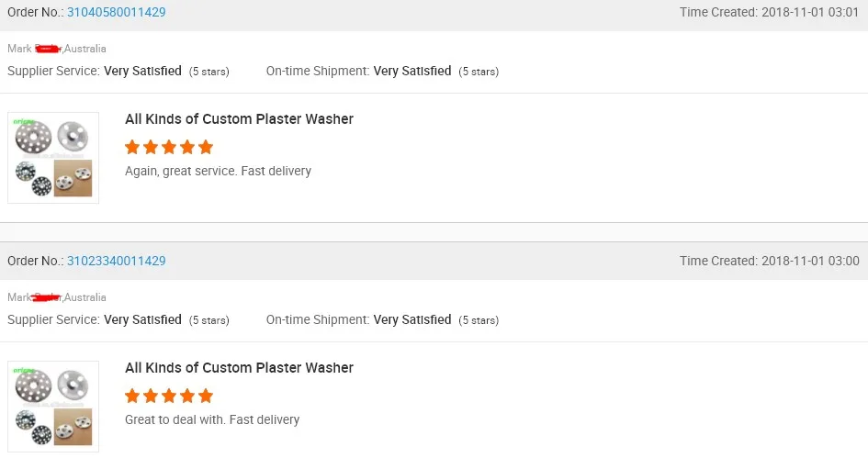The image size is (868, 458).
Task: Click second star above 'Again, great service' review
Action: click(151, 147)
